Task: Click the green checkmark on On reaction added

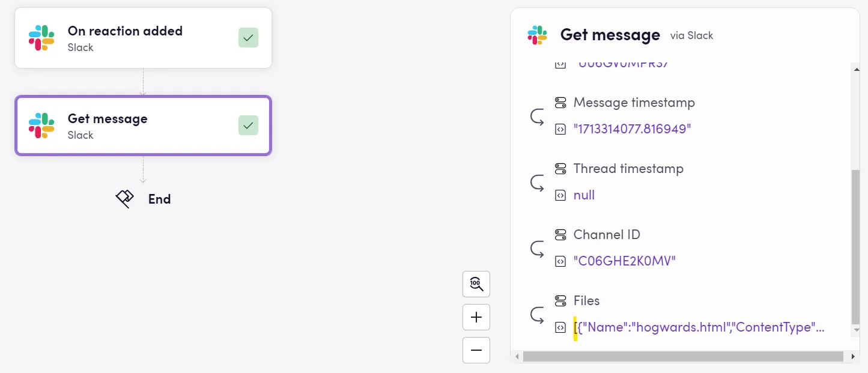Action: click(x=248, y=37)
